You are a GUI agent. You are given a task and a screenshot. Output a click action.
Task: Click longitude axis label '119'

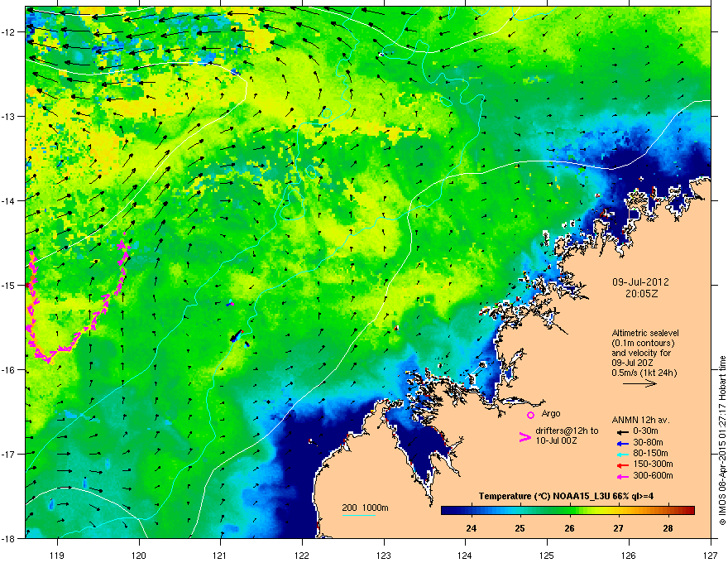[58, 555]
